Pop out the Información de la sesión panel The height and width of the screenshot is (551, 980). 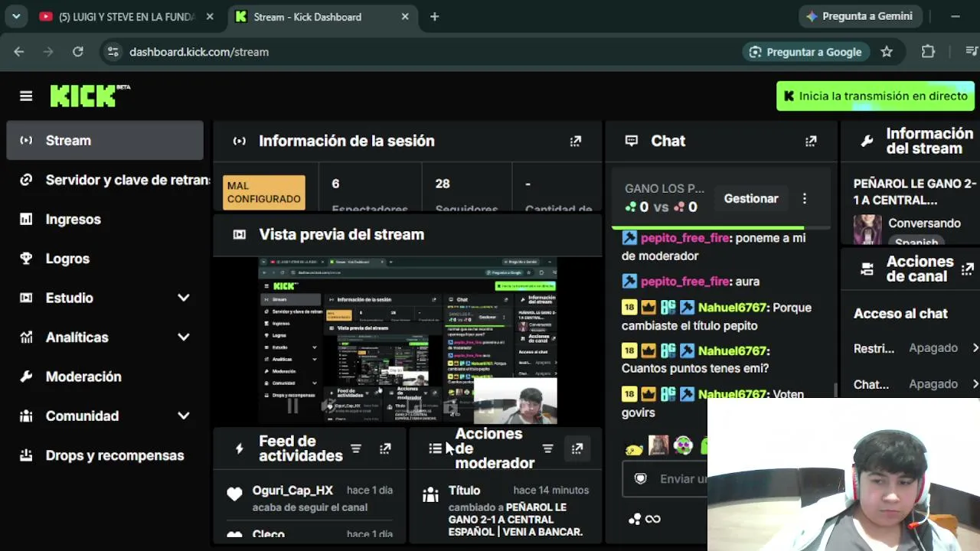pyautogui.click(x=576, y=141)
